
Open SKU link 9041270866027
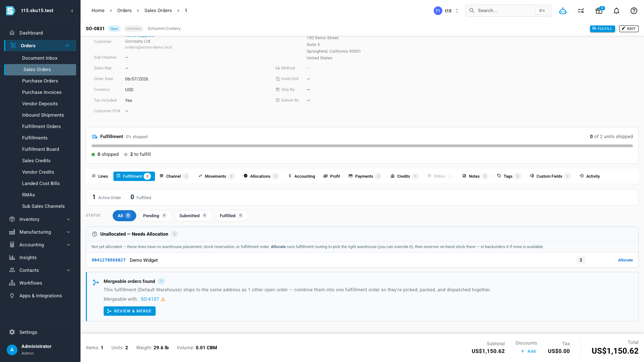tap(109, 260)
